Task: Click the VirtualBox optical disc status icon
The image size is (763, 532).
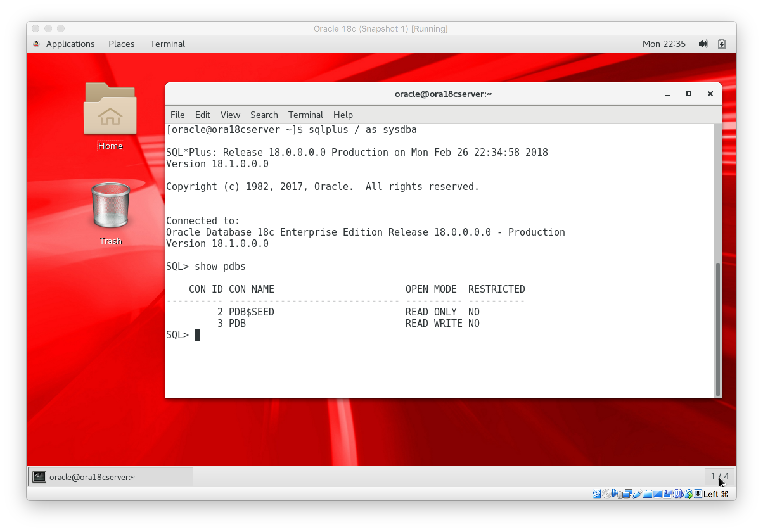Action: (x=607, y=494)
